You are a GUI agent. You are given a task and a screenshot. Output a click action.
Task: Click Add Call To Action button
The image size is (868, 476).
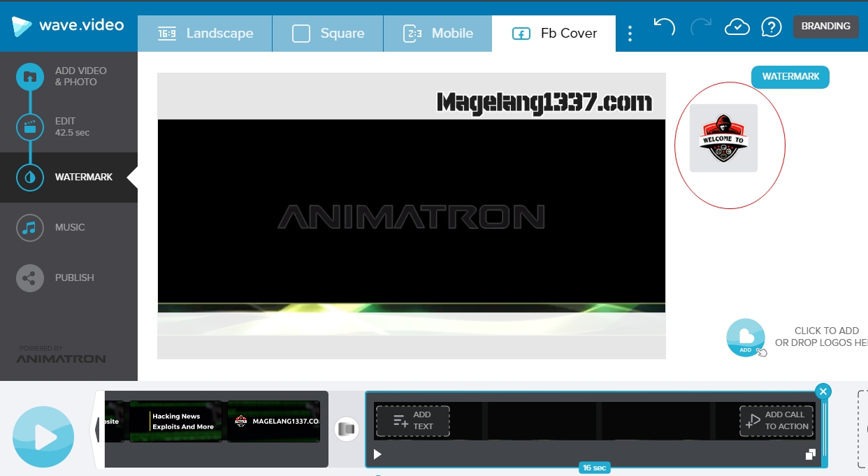point(777,421)
